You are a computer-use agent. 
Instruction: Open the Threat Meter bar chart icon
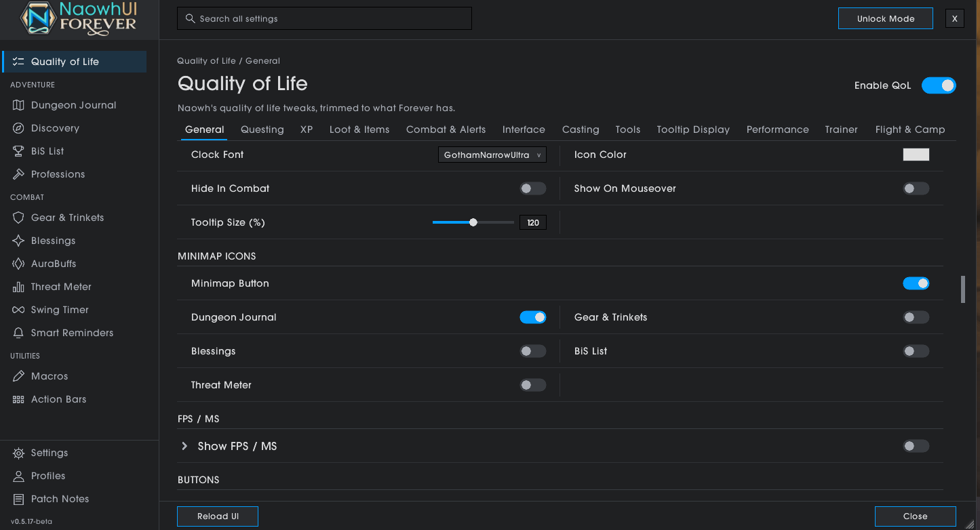coord(18,287)
